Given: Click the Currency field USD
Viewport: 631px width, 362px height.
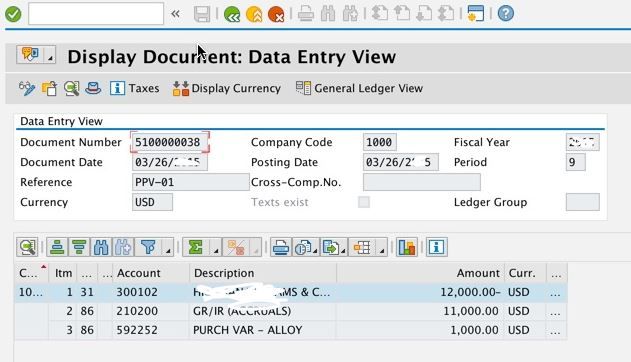Looking at the screenshot, I should click(152, 202).
